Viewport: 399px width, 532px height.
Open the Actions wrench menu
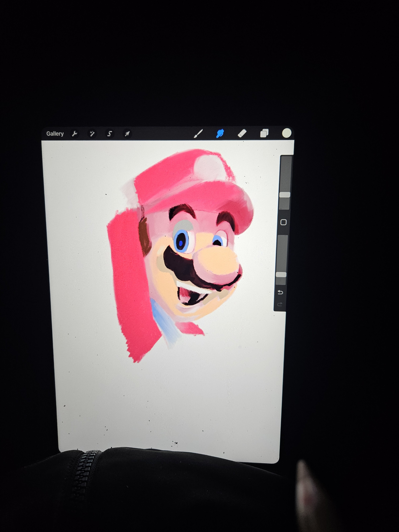point(75,134)
